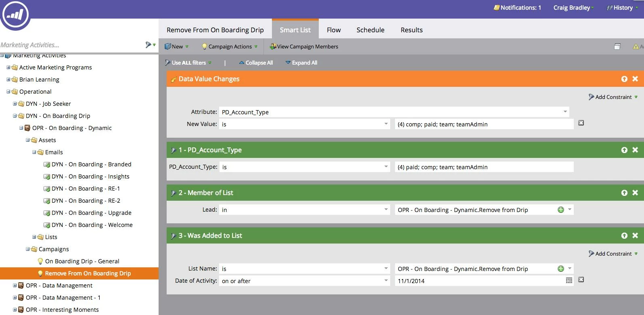The width and height of the screenshot is (644, 315).
Task: Remove the New Value constraint
Action: click(581, 123)
